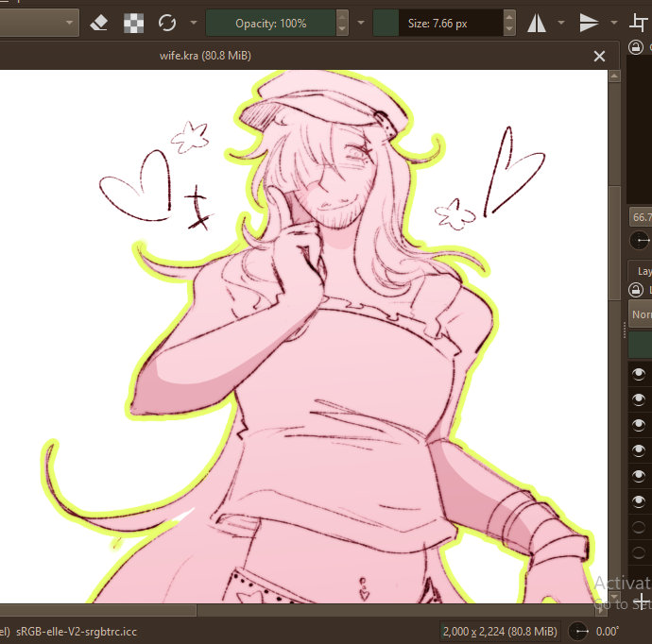Click the Opacity: 100% slider

(x=270, y=23)
